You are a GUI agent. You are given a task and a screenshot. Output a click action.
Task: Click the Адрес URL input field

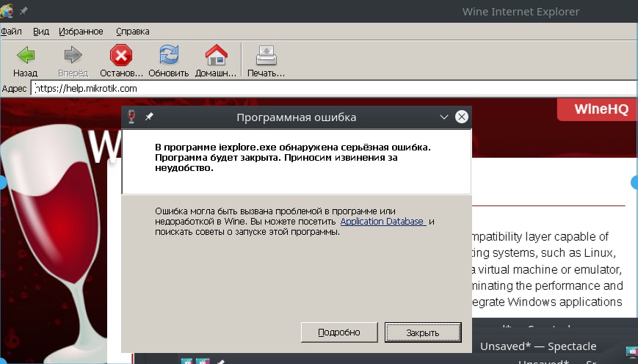click(333, 88)
